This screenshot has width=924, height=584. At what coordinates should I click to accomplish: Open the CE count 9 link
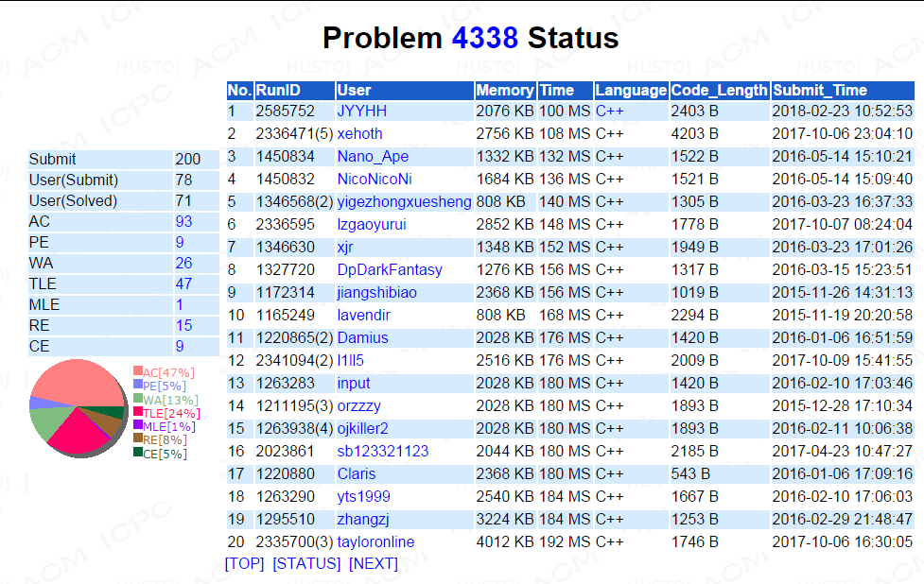[180, 346]
